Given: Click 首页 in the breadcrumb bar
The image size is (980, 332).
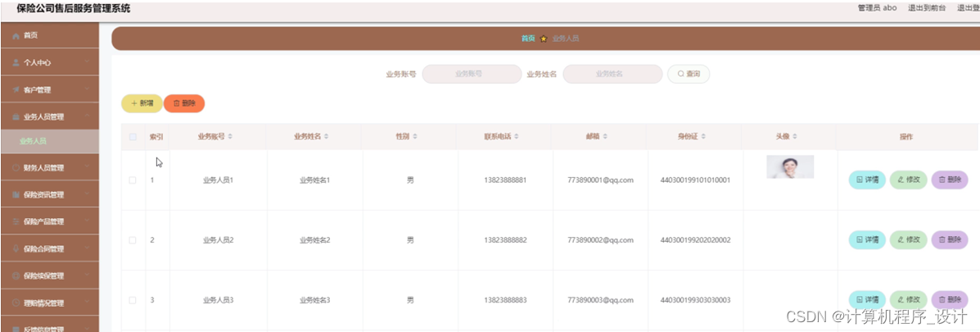Looking at the screenshot, I should tap(528, 39).
